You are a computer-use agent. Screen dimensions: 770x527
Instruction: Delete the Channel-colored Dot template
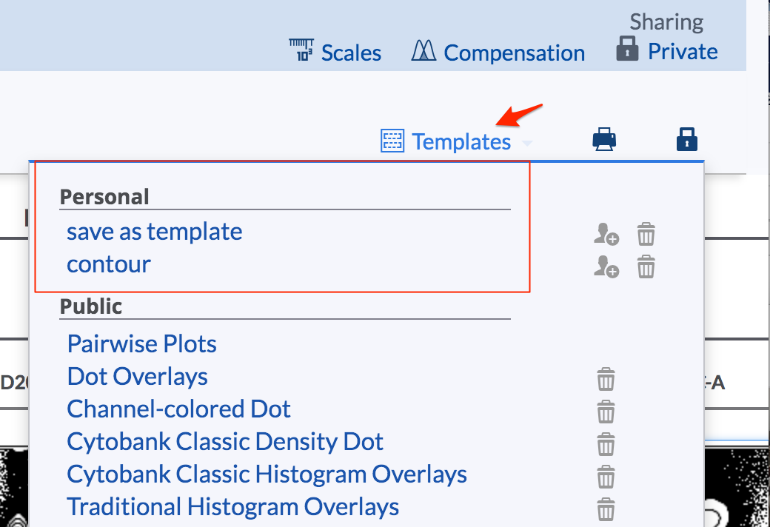(x=605, y=412)
